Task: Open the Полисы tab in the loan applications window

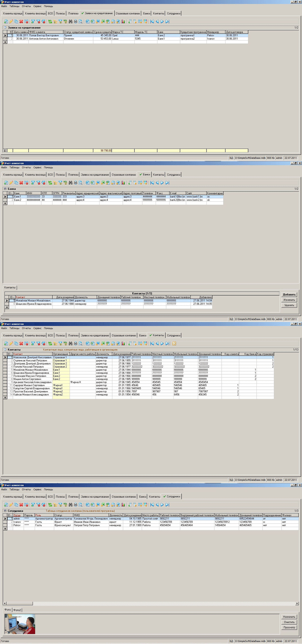Action: (60, 14)
